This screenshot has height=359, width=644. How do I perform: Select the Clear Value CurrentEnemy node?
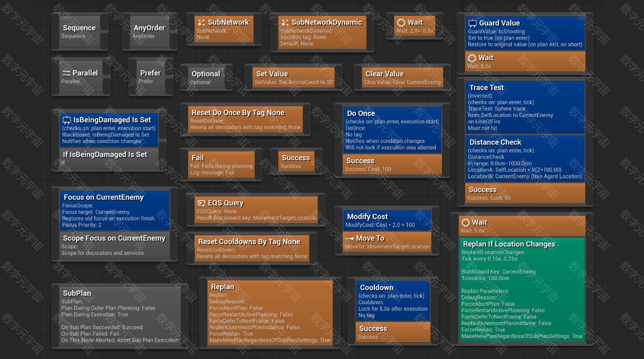click(403, 77)
